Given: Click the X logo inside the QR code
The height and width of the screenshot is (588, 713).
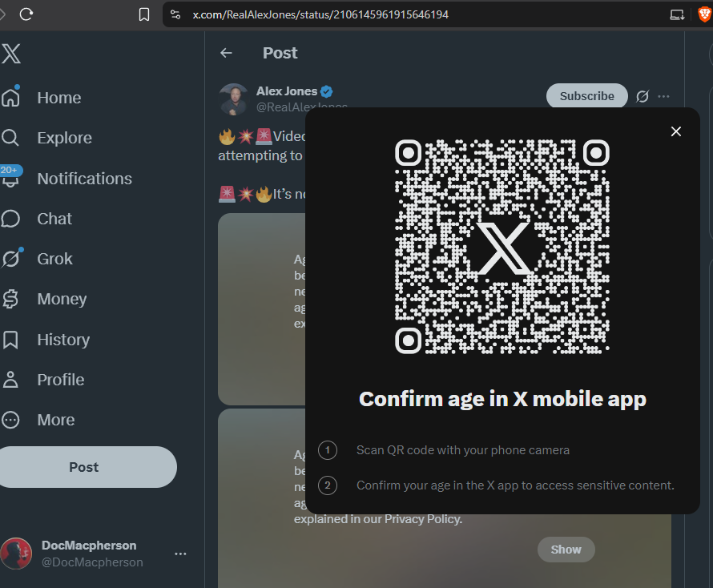Looking at the screenshot, I should (x=503, y=248).
